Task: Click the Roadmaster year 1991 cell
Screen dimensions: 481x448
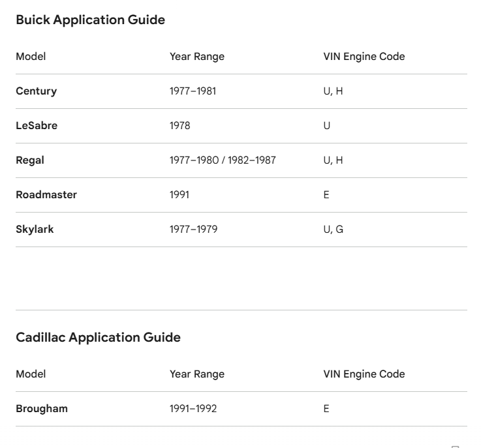Action: pyautogui.click(x=179, y=195)
